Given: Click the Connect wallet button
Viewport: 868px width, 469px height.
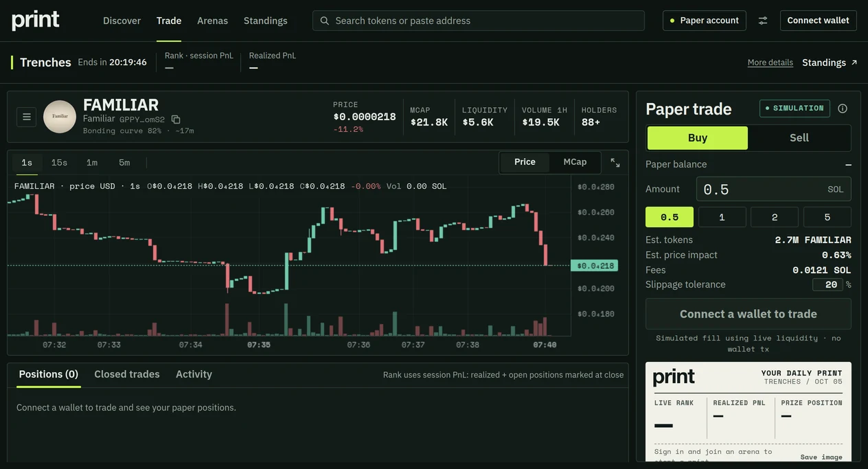Looking at the screenshot, I should pos(818,21).
